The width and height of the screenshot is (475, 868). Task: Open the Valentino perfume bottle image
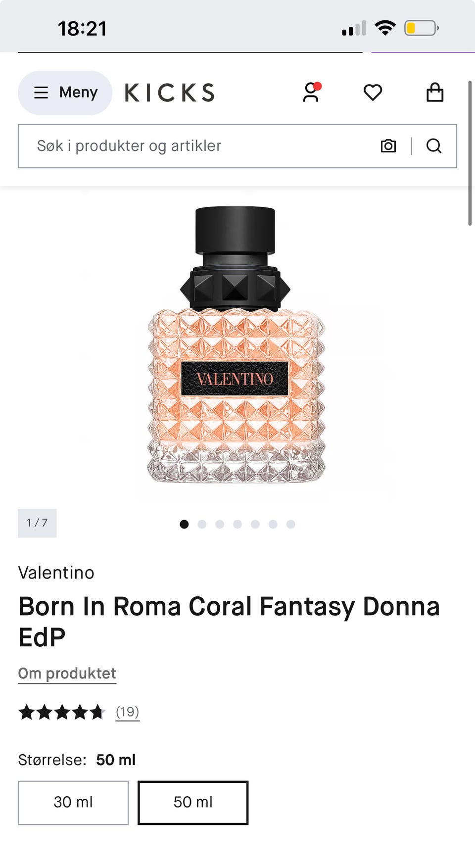(237, 344)
